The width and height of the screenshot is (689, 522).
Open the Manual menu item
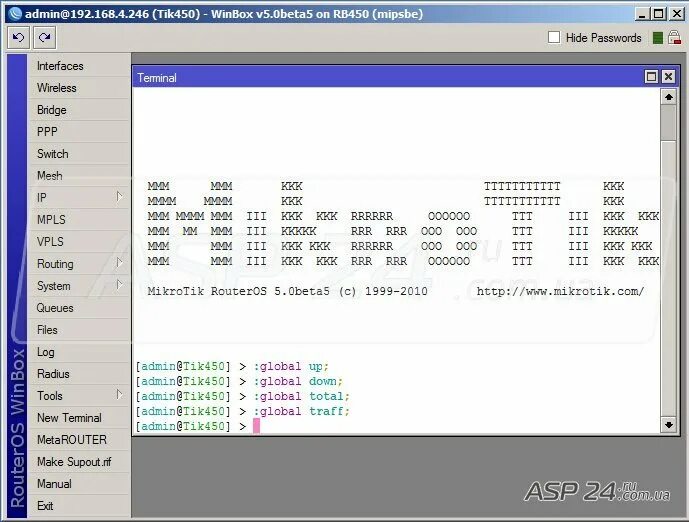79,484
